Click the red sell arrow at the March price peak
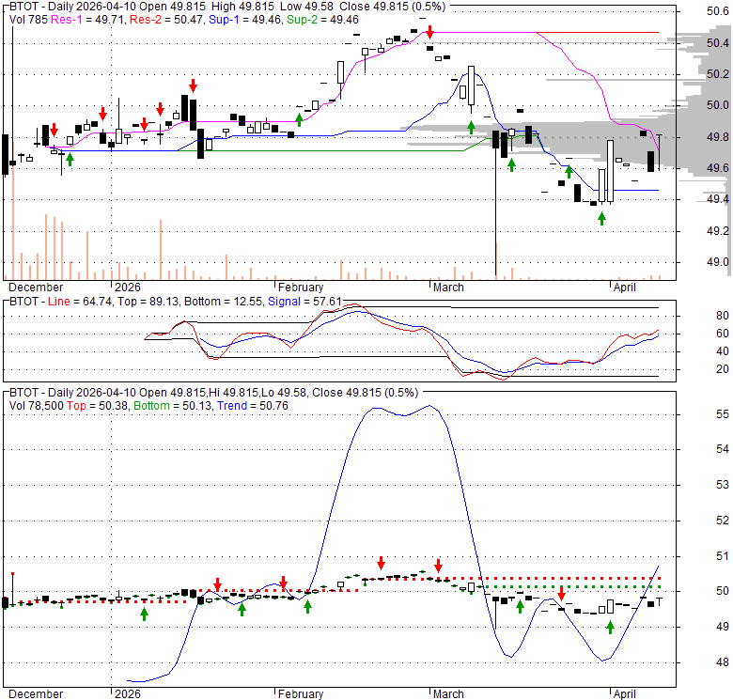This screenshot has width=733, height=700. click(429, 31)
